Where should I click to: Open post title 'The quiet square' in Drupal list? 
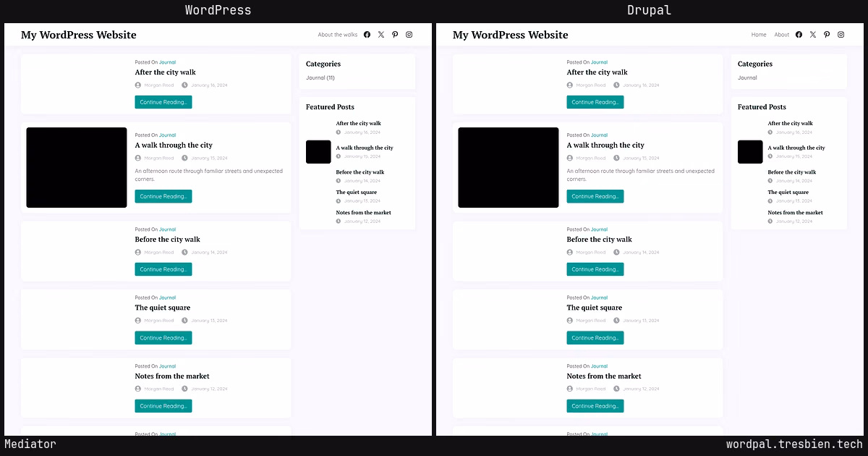click(x=595, y=308)
